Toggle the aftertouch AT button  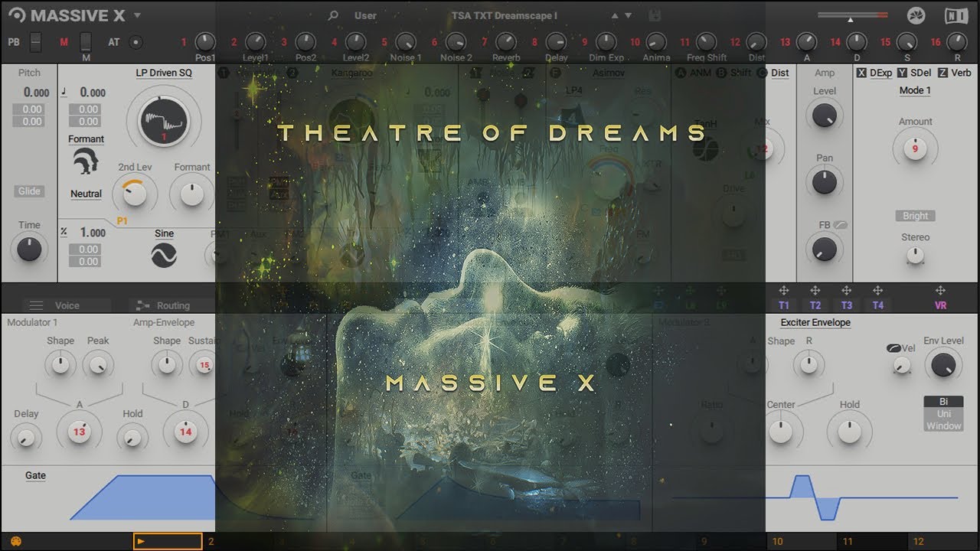[x=136, y=42]
